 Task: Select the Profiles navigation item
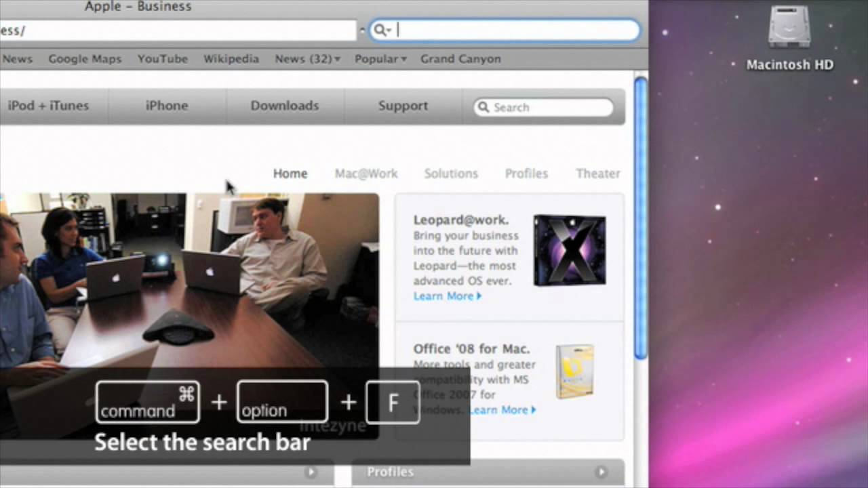[x=526, y=174]
